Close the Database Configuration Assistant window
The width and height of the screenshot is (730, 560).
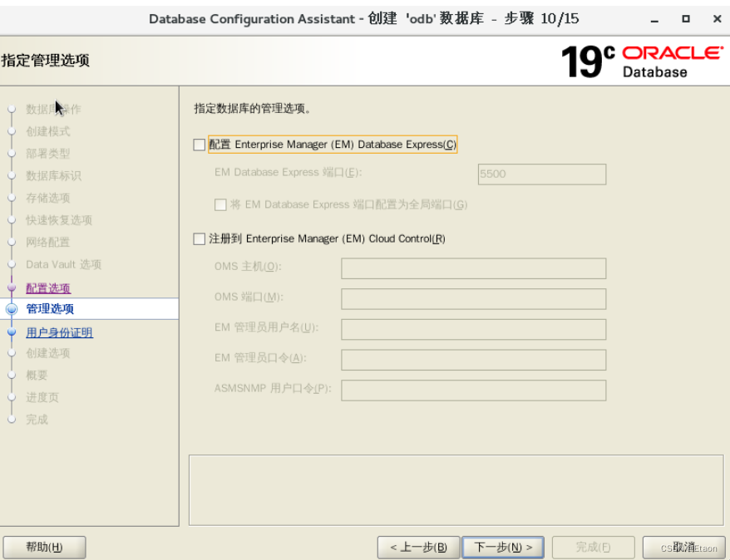click(718, 19)
